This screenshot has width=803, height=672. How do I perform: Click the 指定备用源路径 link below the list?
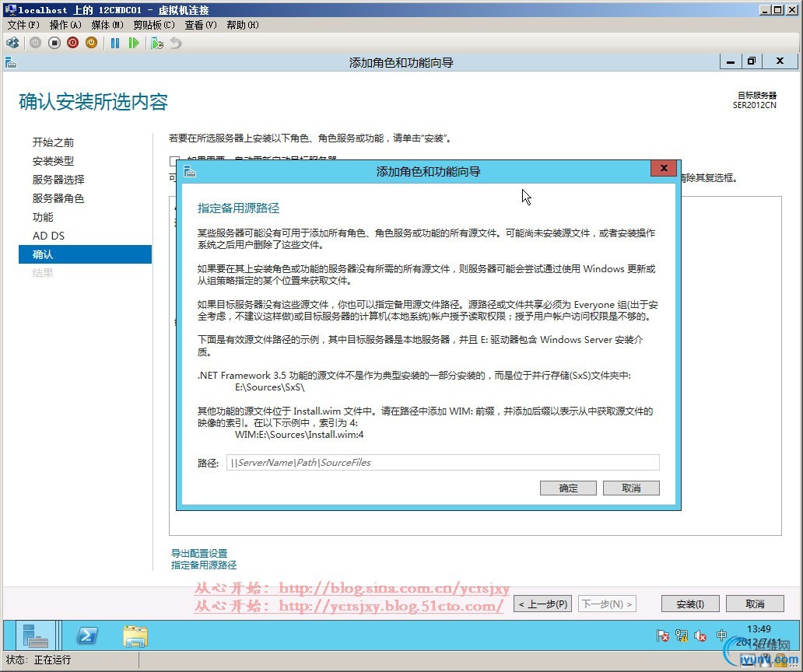click(204, 565)
